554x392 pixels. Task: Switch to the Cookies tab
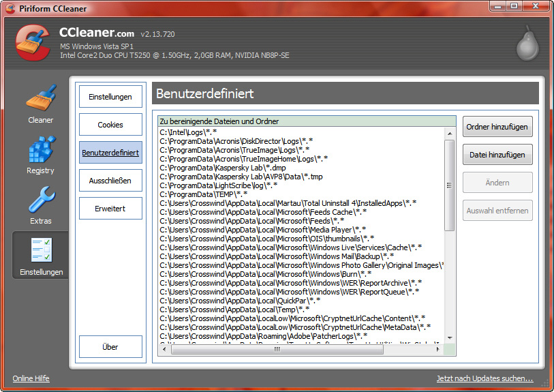(x=110, y=125)
